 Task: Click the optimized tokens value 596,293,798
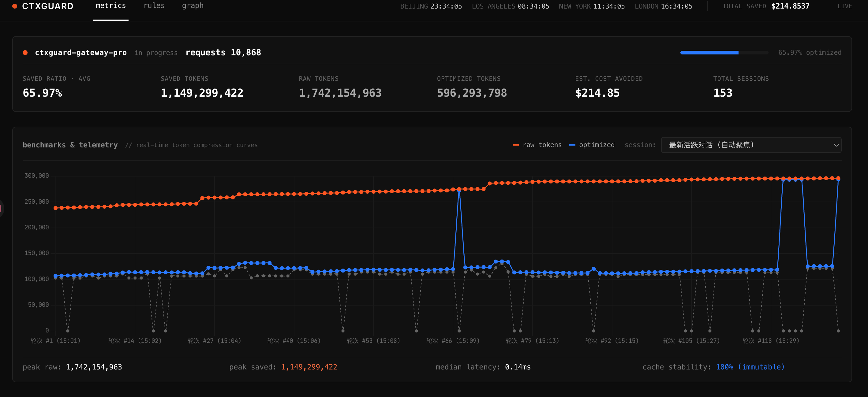(472, 93)
